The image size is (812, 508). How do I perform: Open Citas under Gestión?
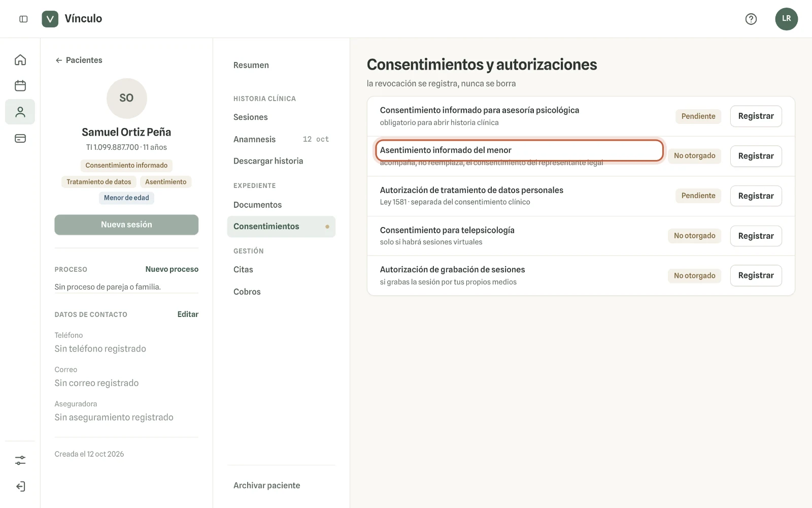[281, 270]
